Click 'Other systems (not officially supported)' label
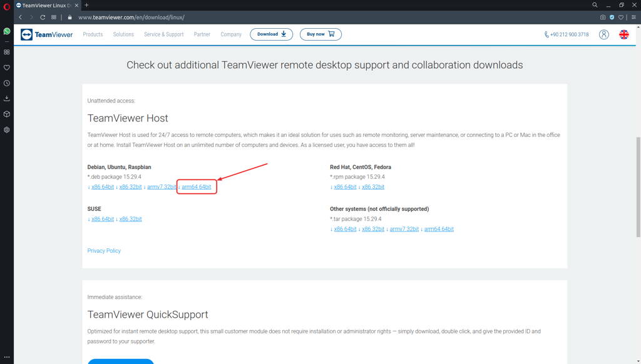The image size is (641, 364). tap(379, 209)
